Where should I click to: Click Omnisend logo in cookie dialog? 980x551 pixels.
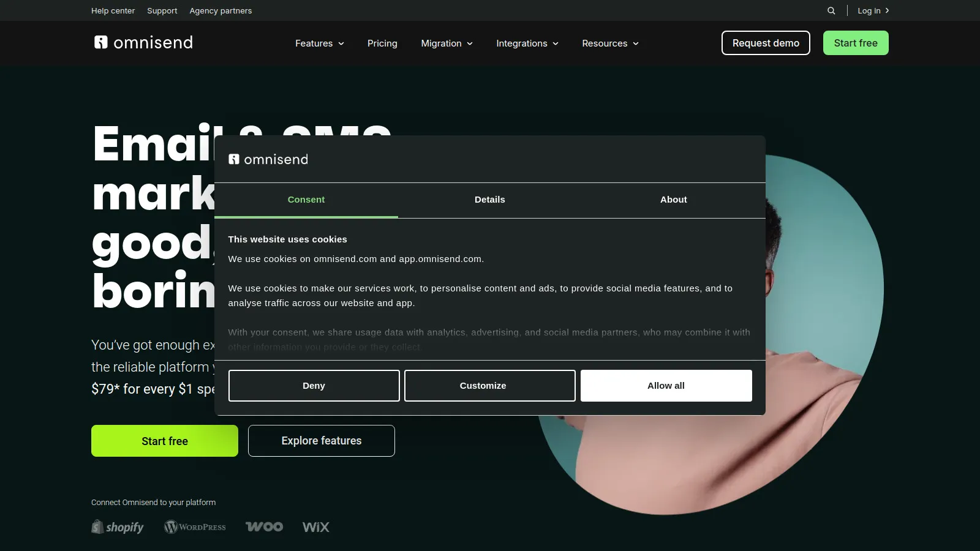click(x=268, y=159)
